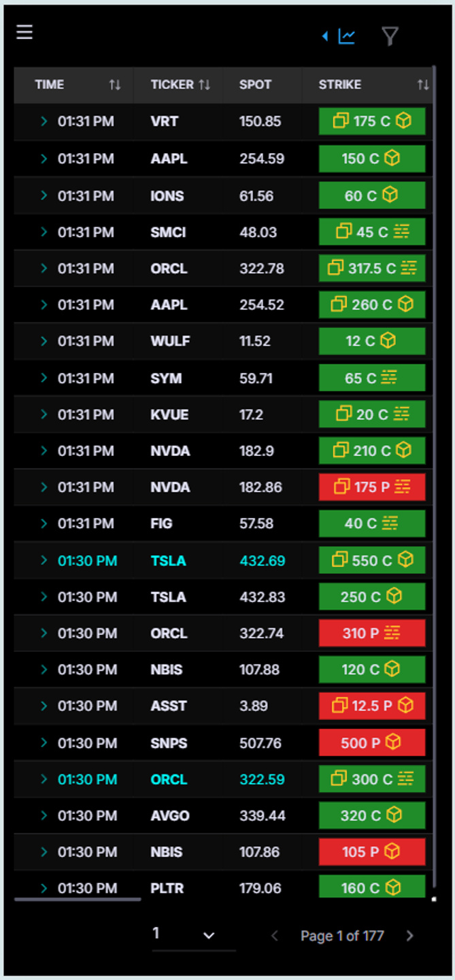This screenshot has width=455, height=980.
Task: Click the cube icon on PLTR 160 C
Action: point(393,887)
